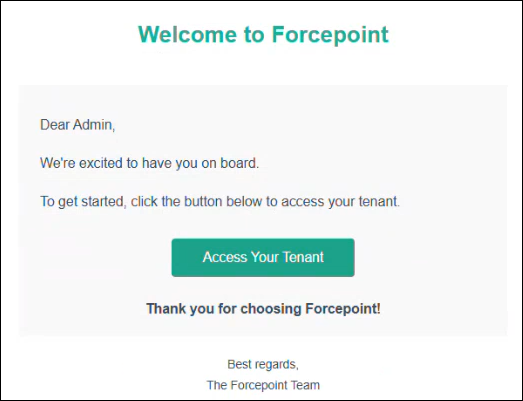Click the word Welcome in the title
Image resolution: width=523 pixels, height=401 pixels.
(x=187, y=34)
